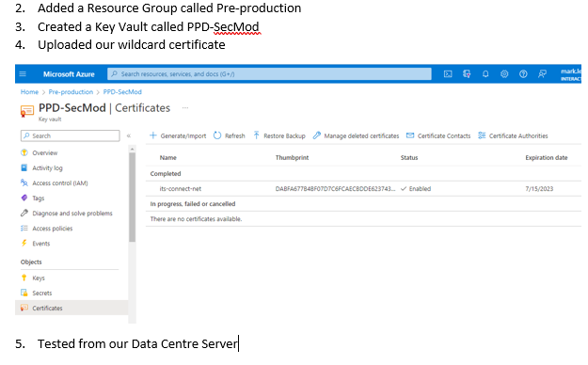This screenshot has height=365, width=588.
Task: Go to PPD-SecMod breadcrumb
Action: pyautogui.click(x=122, y=92)
